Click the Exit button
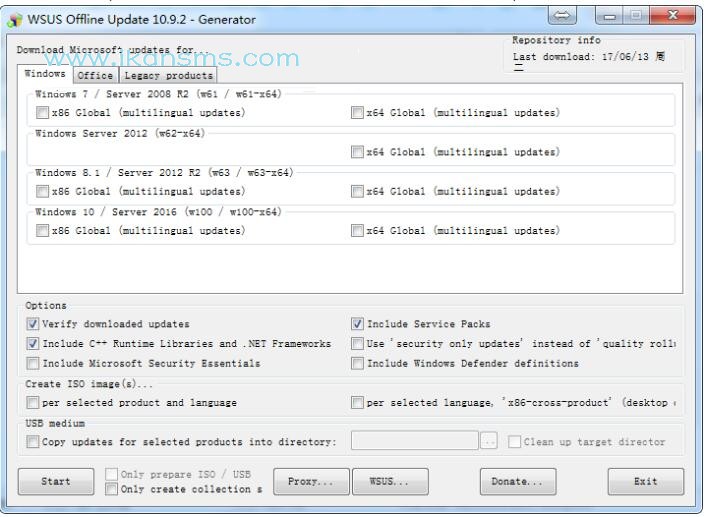This screenshot has height=517, width=707. pos(645,482)
